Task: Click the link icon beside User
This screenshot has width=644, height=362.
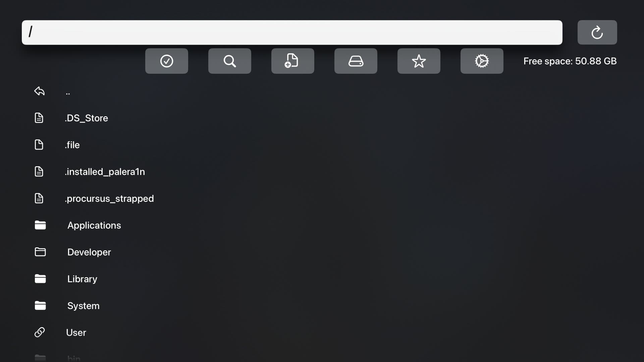Action: coord(40,332)
